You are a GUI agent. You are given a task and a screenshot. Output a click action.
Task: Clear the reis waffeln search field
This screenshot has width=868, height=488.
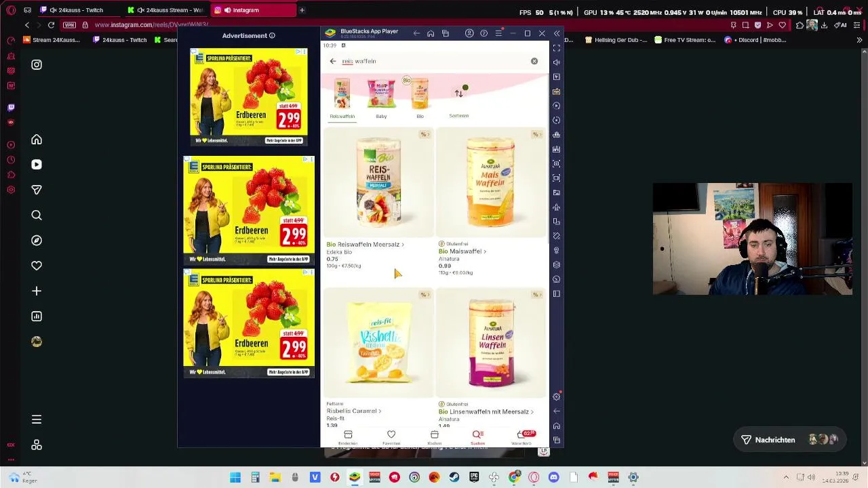(x=534, y=61)
